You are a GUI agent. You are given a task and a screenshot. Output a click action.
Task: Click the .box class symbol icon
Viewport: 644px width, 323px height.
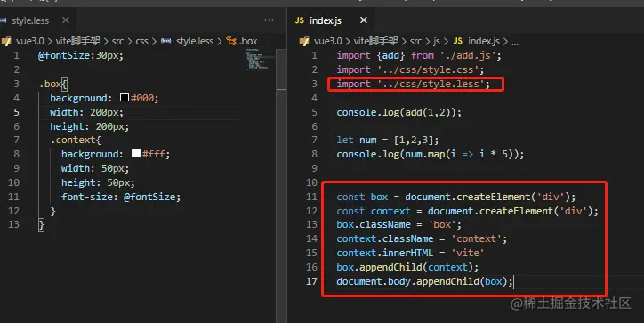tap(231, 41)
